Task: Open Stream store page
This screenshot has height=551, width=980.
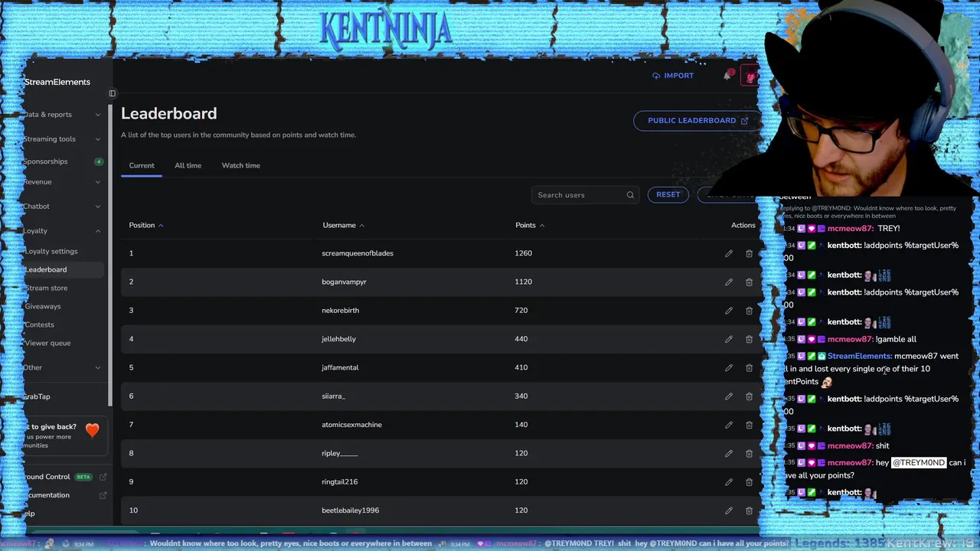Action: click(x=46, y=288)
